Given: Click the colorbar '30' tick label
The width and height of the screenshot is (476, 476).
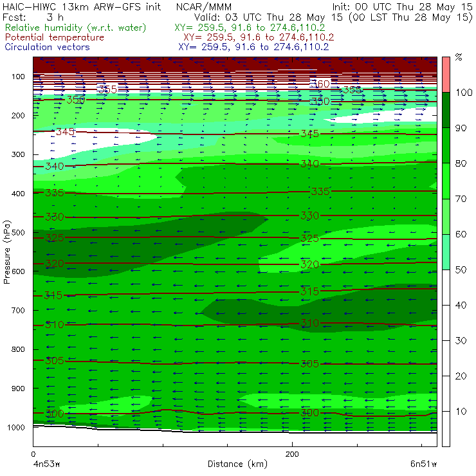Looking at the screenshot, I should click(x=461, y=341).
